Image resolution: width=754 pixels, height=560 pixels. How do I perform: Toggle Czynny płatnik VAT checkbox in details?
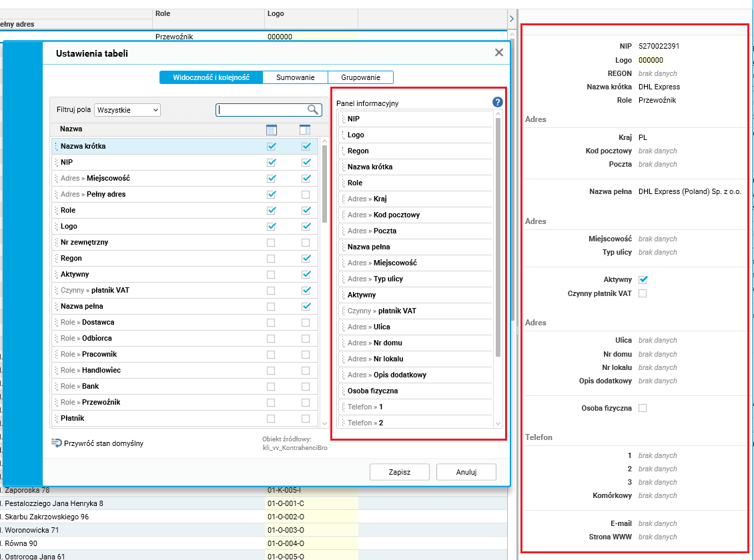(643, 293)
